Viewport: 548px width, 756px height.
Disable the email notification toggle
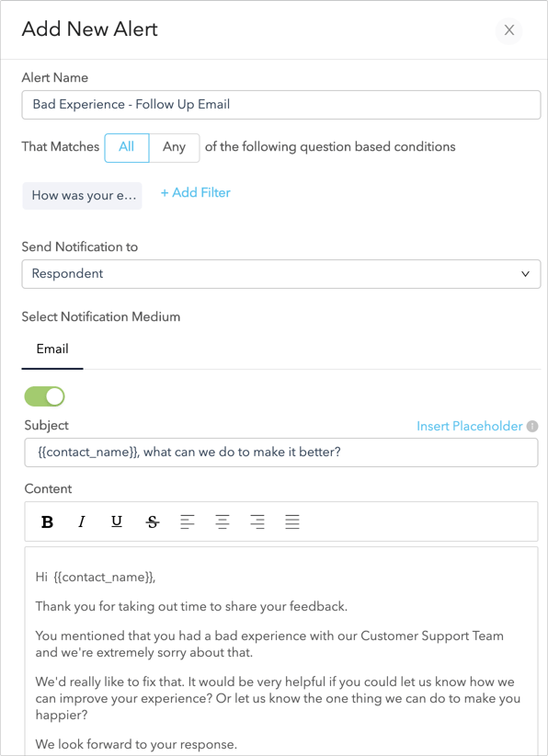[42, 396]
